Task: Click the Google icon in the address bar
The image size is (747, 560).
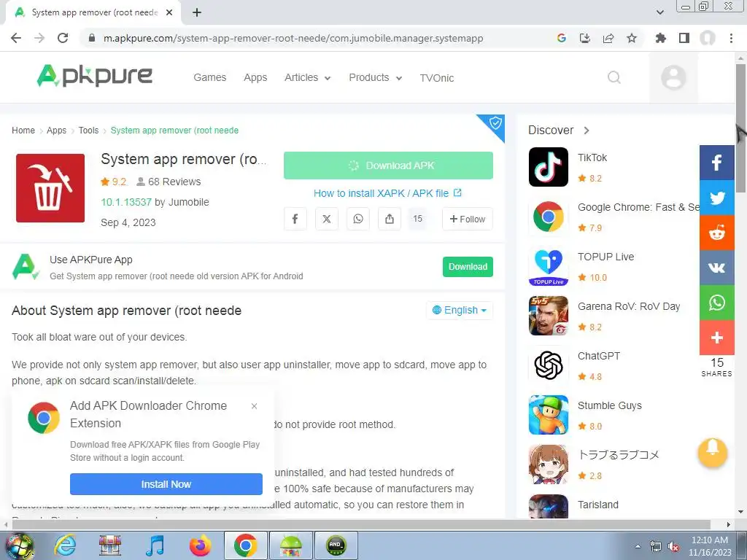Action: tap(562, 38)
